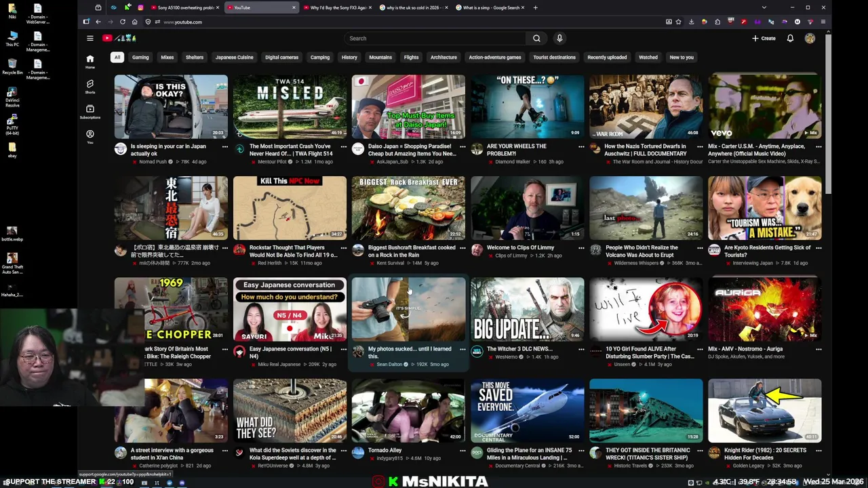868x488 pixels.
Task: Select the All filter chip
Action: pos(117,57)
